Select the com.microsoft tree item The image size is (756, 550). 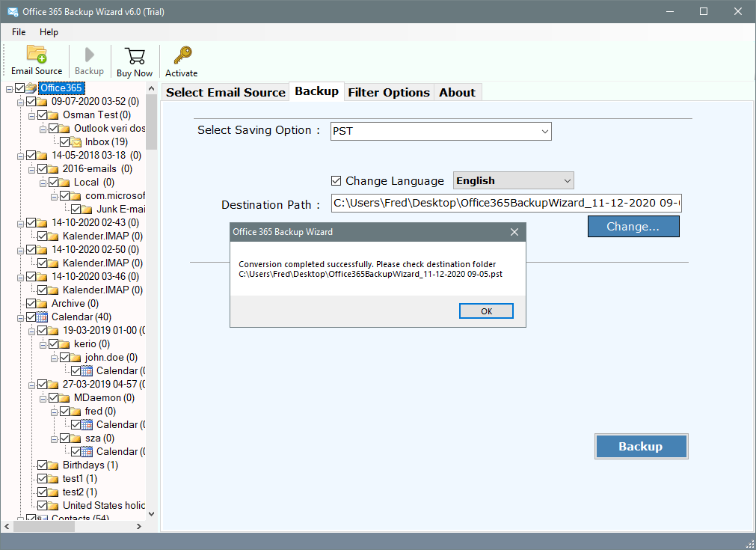[x=114, y=196]
